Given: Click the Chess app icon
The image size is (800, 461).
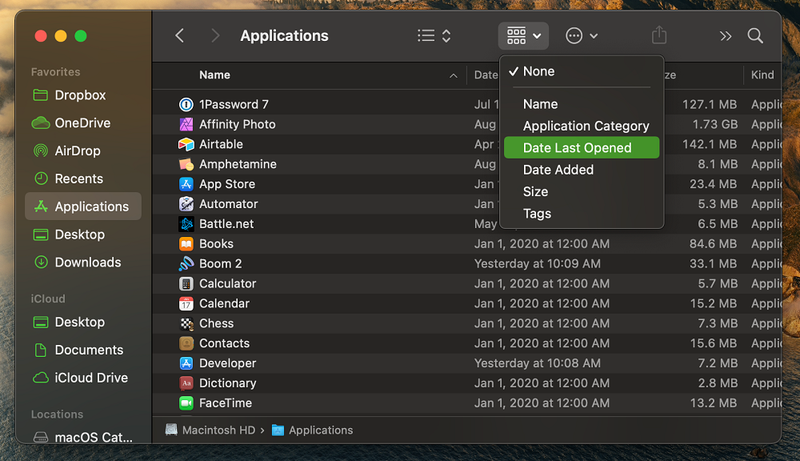Looking at the screenshot, I should [x=186, y=324].
